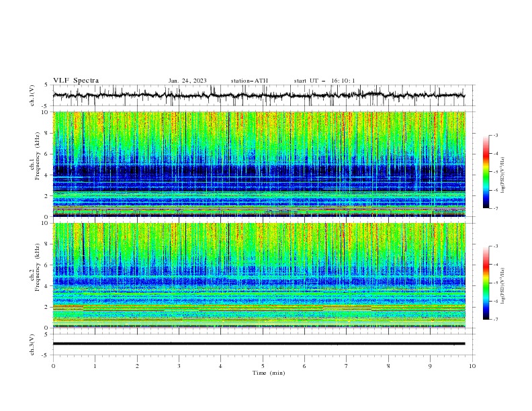Click the upper spectrogram color scale bar
Image resolution: width=532 pixels, height=411 pixels.
click(x=486, y=172)
